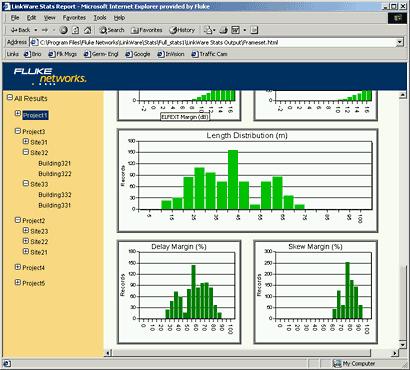
Task: Open the Favorites menu
Action: click(74, 18)
